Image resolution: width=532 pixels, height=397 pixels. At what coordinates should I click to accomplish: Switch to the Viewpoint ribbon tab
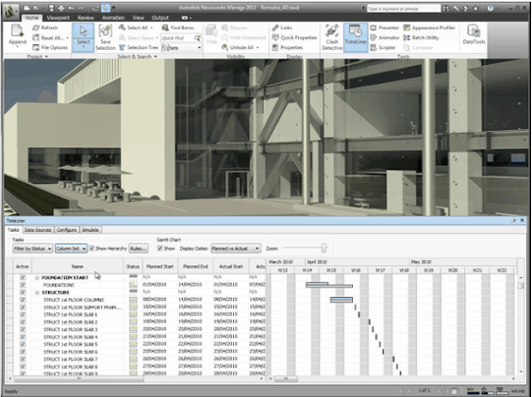pyautogui.click(x=58, y=18)
